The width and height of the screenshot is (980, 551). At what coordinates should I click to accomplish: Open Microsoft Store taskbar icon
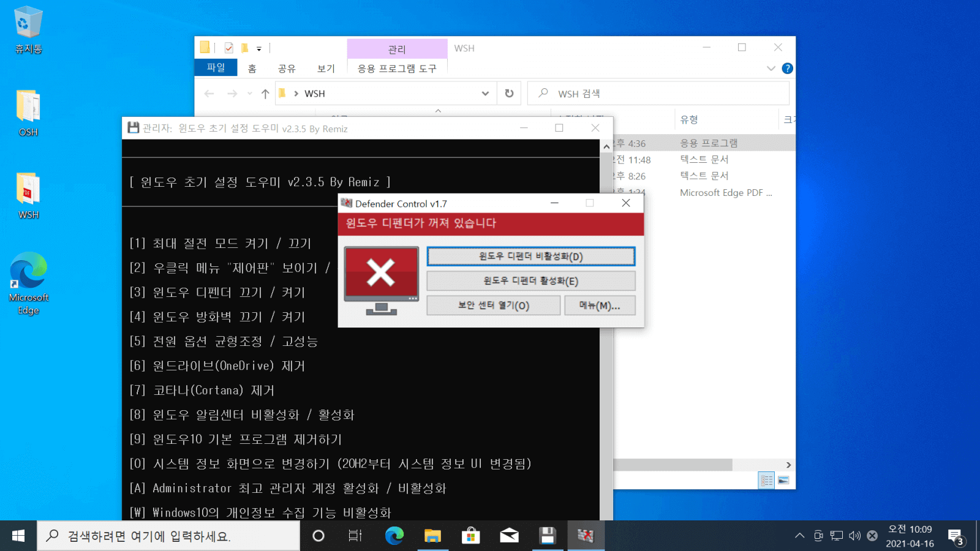click(x=470, y=536)
